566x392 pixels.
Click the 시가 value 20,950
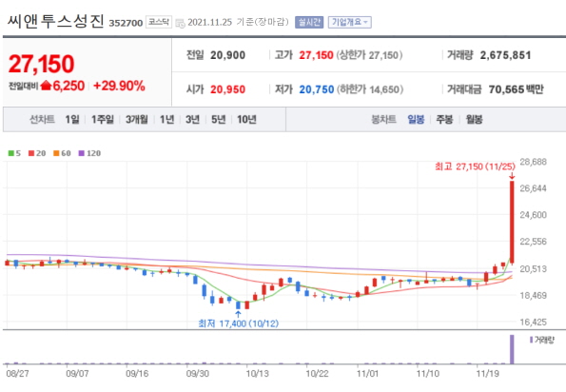click(x=227, y=89)
